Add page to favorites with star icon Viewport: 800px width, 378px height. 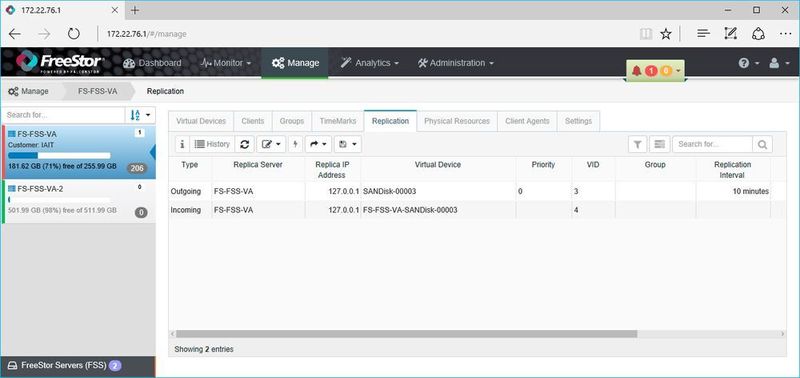click(x=666, y=34)
